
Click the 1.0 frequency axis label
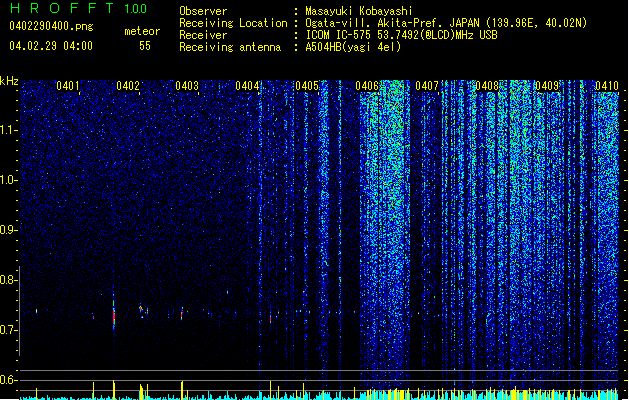pos(8,180)
